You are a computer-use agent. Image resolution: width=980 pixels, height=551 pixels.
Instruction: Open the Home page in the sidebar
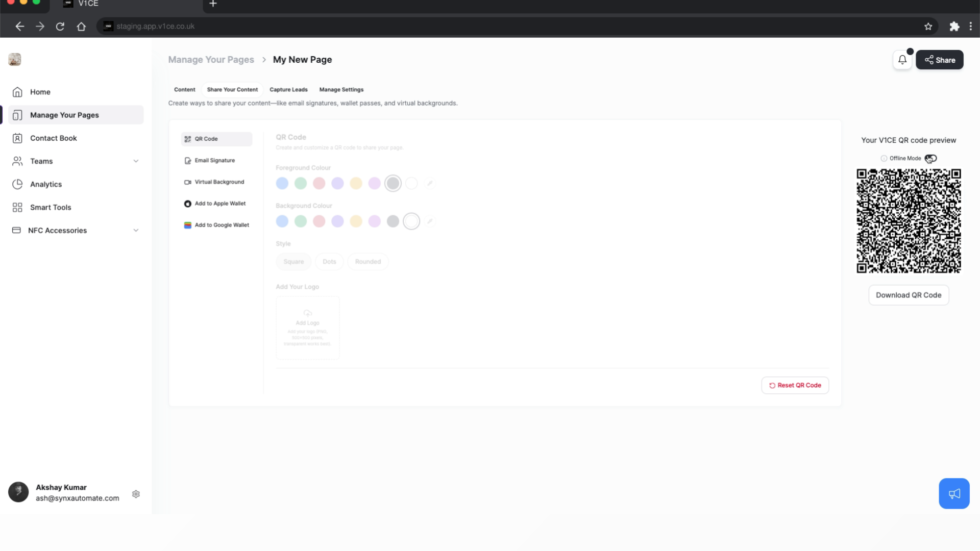tap(76, 92)
